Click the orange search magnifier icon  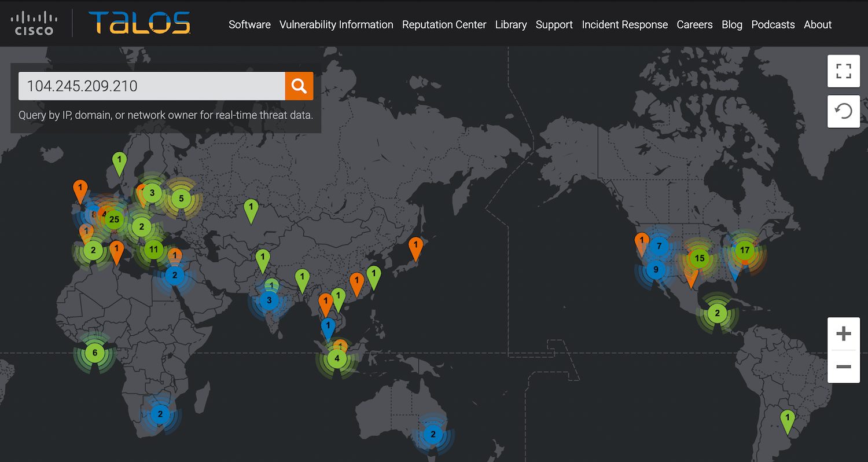click(299, 86)
